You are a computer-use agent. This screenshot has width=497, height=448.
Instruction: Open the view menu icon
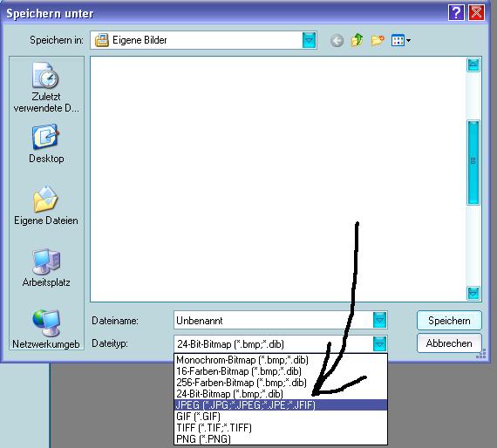[400, 40]
